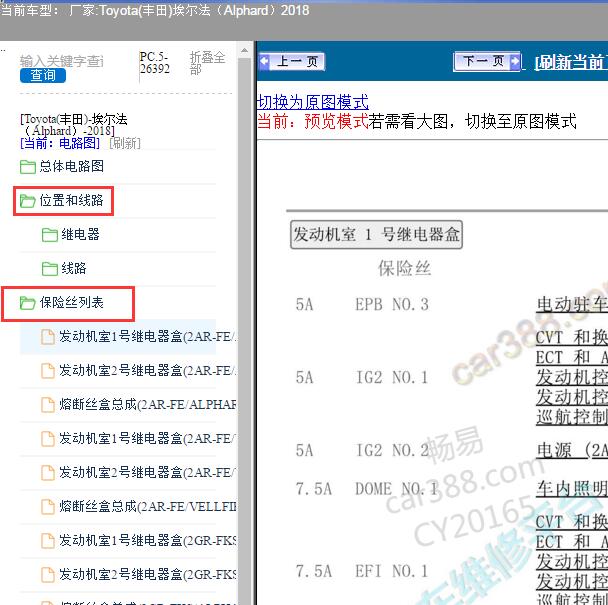Click the document icon of highlighted 发动机室1号继电器盒 row
Viewport: 608px width, 605px height.
(x=48, y=337)
